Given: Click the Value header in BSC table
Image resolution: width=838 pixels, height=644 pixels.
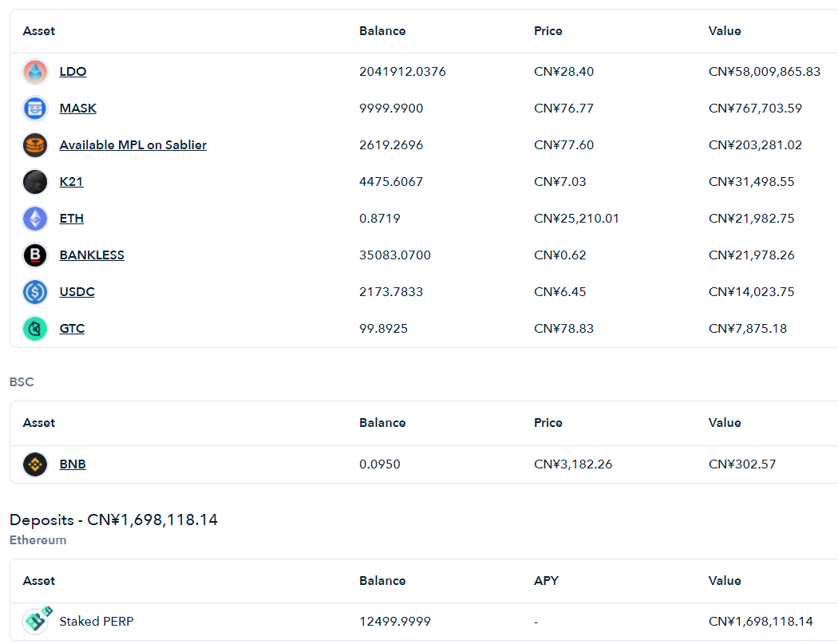Looking at the screenshot, I should click(x=725, y=423).
